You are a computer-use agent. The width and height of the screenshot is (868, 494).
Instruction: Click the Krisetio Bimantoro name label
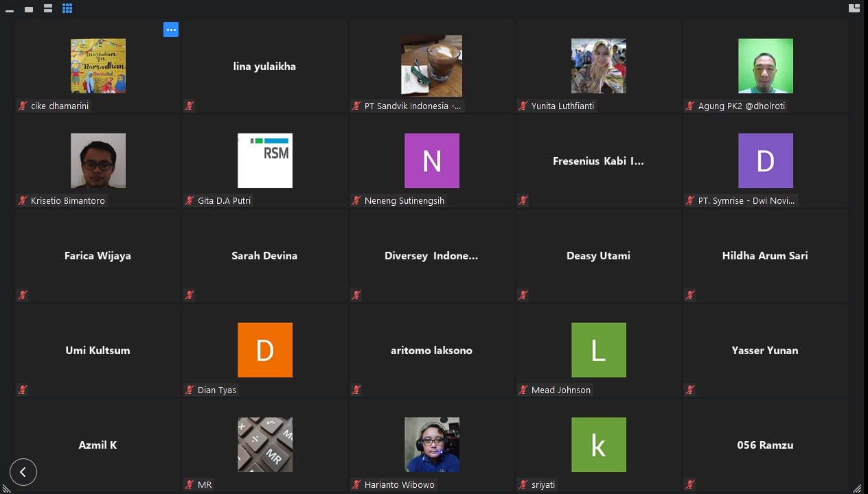point(67,201)
